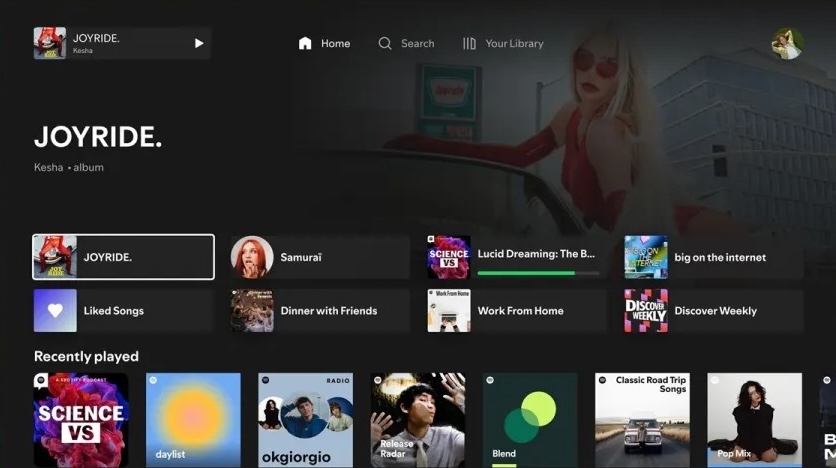The height and width of the screenshot is (468, 836).
Task: Play okgiorgio radio thumbnail
Action: (x=305, y=420)
